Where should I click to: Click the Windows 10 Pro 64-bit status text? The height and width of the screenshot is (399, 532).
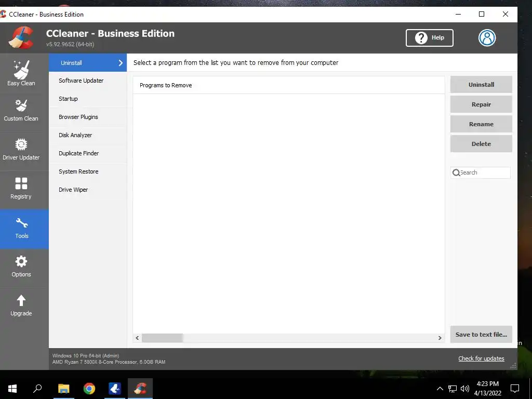pos(86,355)
